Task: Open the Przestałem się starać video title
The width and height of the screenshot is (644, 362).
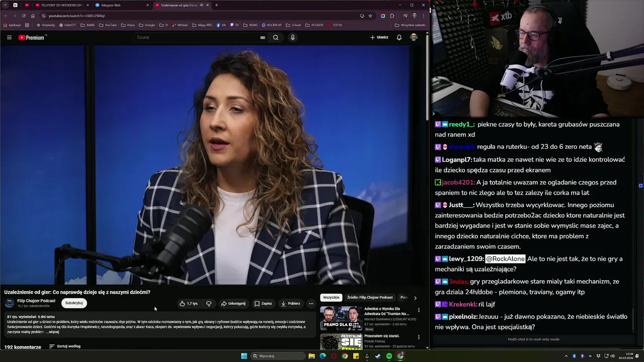Action: (x=382, y=336)
